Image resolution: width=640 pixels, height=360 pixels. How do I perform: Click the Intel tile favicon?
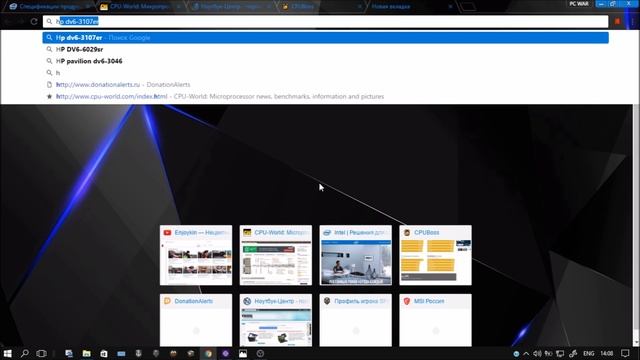point(327,232)
